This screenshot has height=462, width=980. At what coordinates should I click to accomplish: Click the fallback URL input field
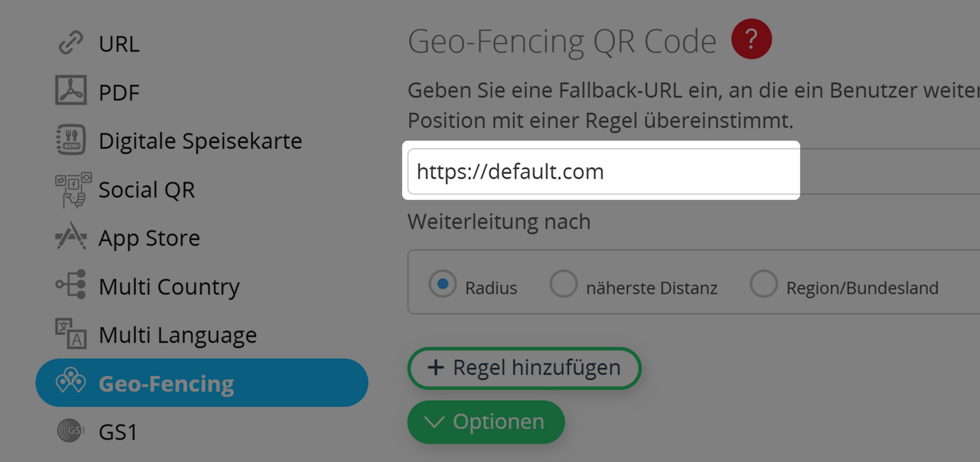pyautogui.click(x=602, y=171)
